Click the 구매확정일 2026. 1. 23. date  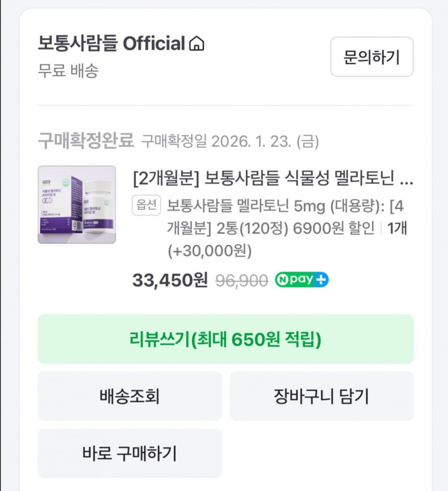pos(230,142)
